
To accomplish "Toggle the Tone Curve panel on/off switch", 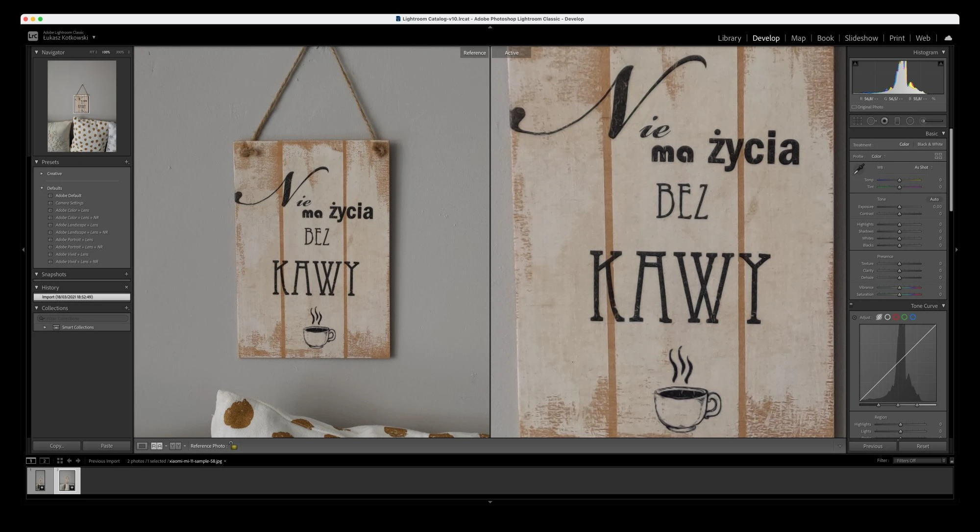I will (851, 304).
